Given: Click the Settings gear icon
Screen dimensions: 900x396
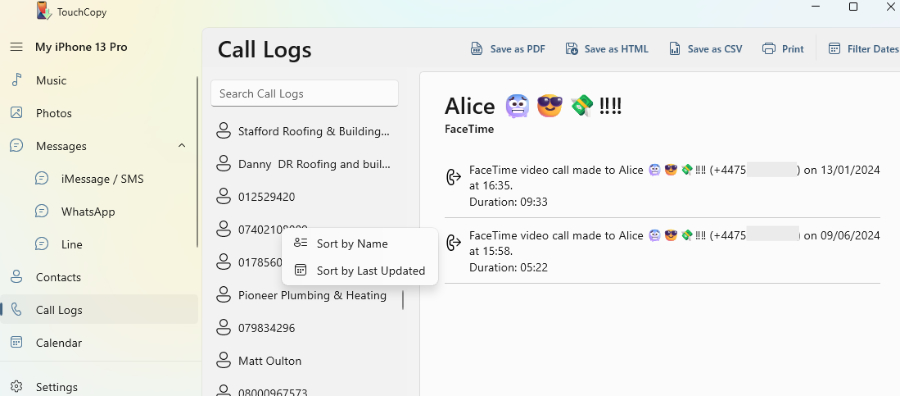Looking at the screenshot, I should [17, 387].
